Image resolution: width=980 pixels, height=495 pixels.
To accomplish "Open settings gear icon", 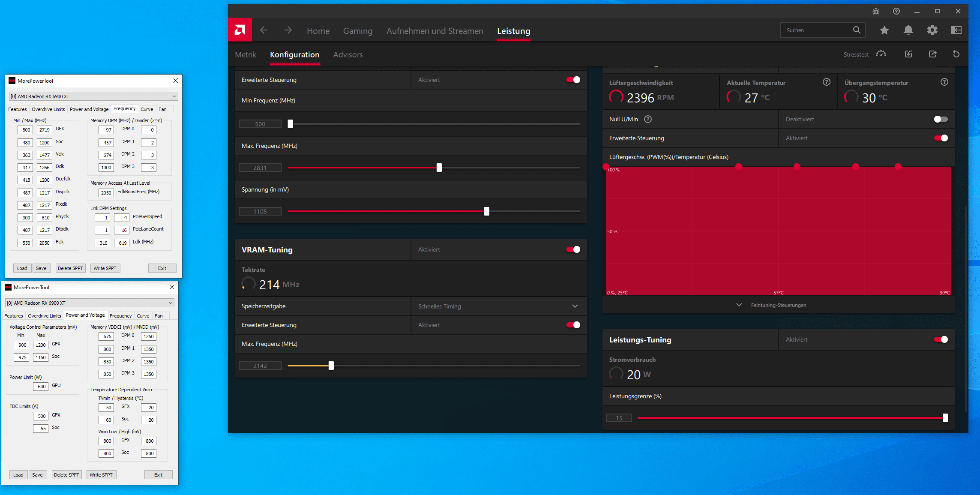I will pyautogui.click(x=932, y=30).
